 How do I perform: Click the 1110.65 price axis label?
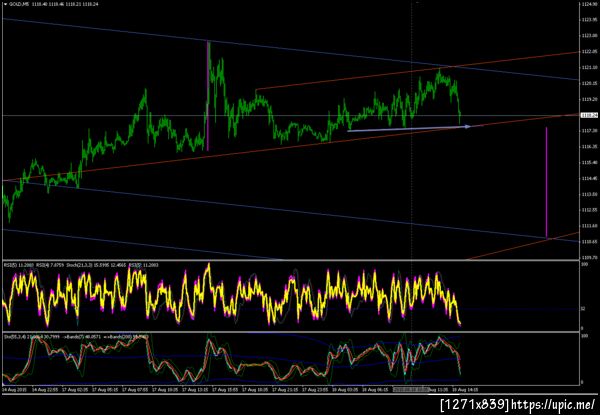[x=590, y=242]
